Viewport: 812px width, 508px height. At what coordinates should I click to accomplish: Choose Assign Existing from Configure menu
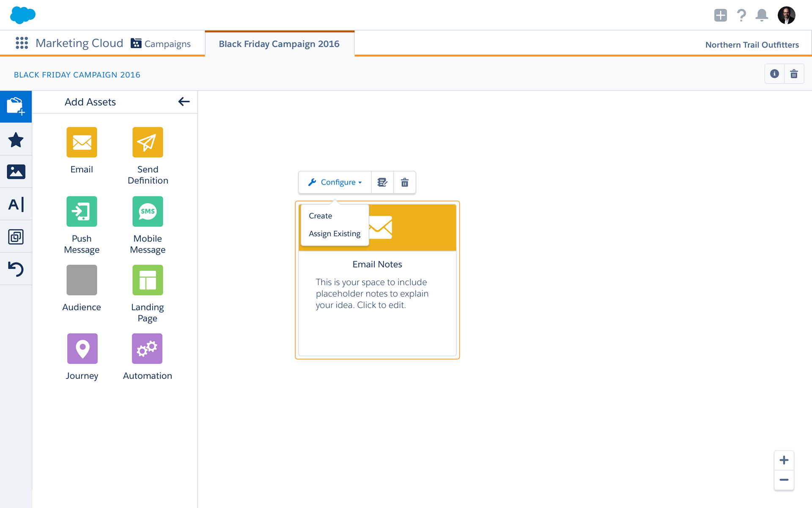pos(335,234)
